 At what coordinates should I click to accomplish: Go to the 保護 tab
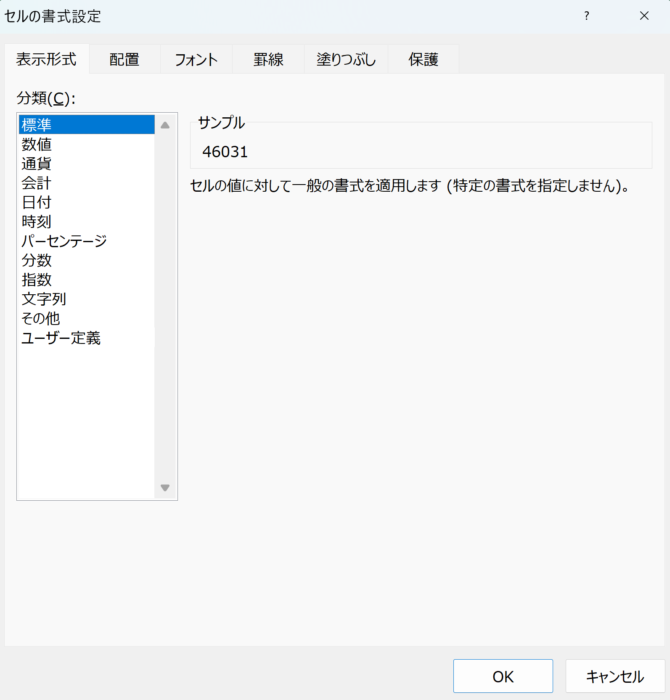[423, 59]
